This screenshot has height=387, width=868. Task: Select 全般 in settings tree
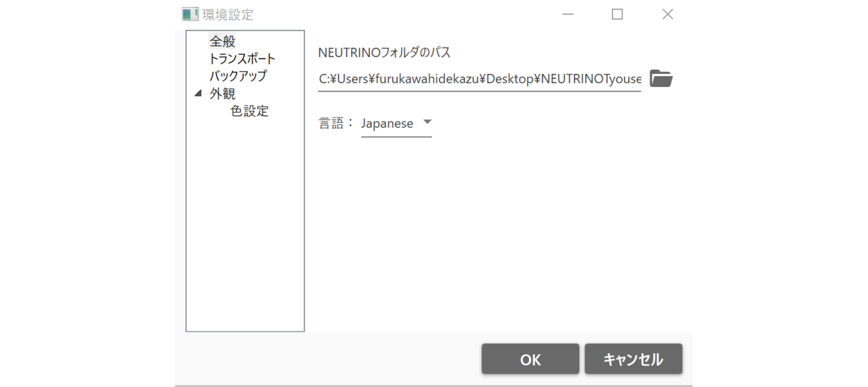222,41
